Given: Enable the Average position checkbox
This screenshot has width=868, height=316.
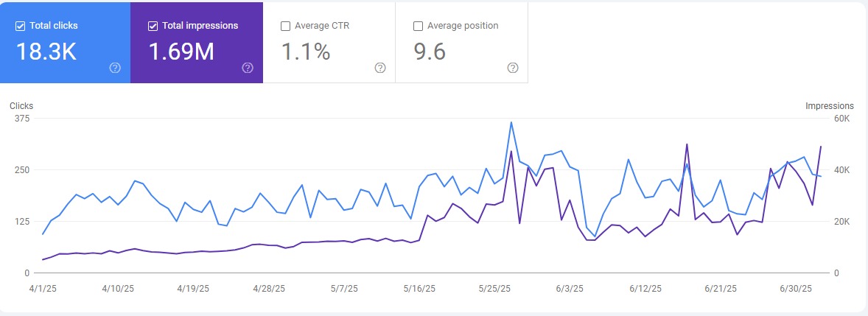Looking at the screenshot, I should (418, 26).
